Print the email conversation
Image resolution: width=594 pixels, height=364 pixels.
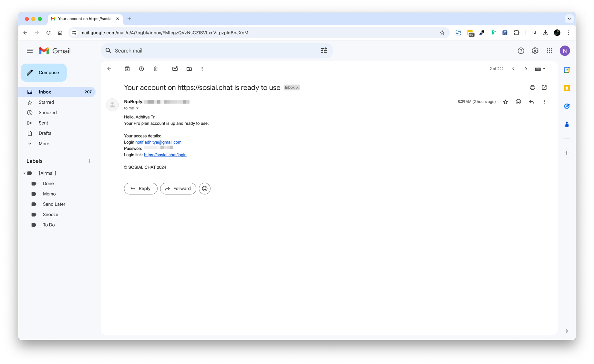(x=532, y=87)
